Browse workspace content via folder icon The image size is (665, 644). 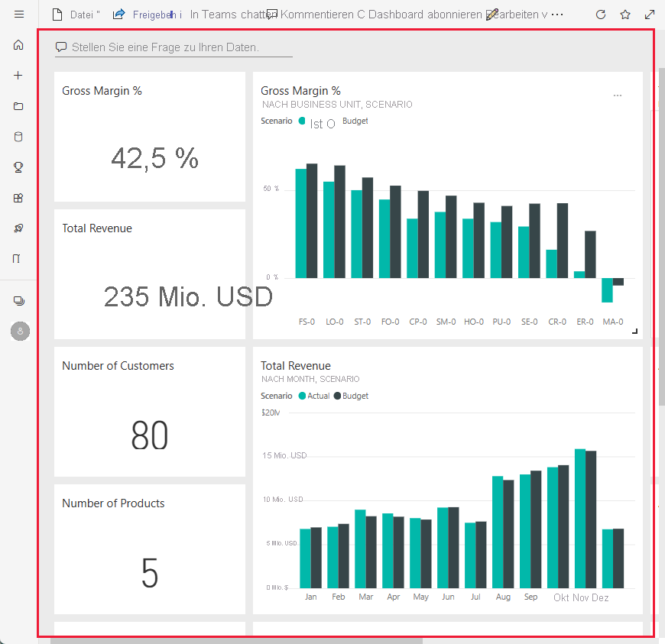pos(19,105)
